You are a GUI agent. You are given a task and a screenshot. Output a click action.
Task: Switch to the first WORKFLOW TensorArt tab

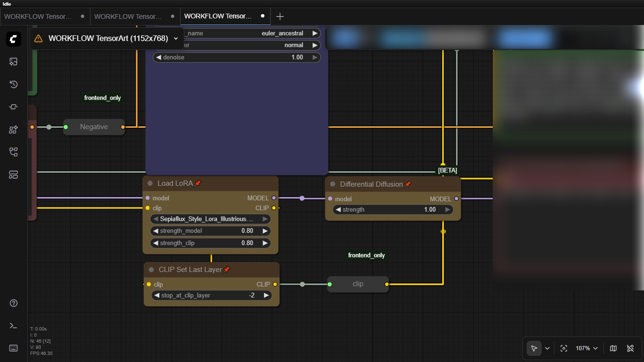click(39, 16)
